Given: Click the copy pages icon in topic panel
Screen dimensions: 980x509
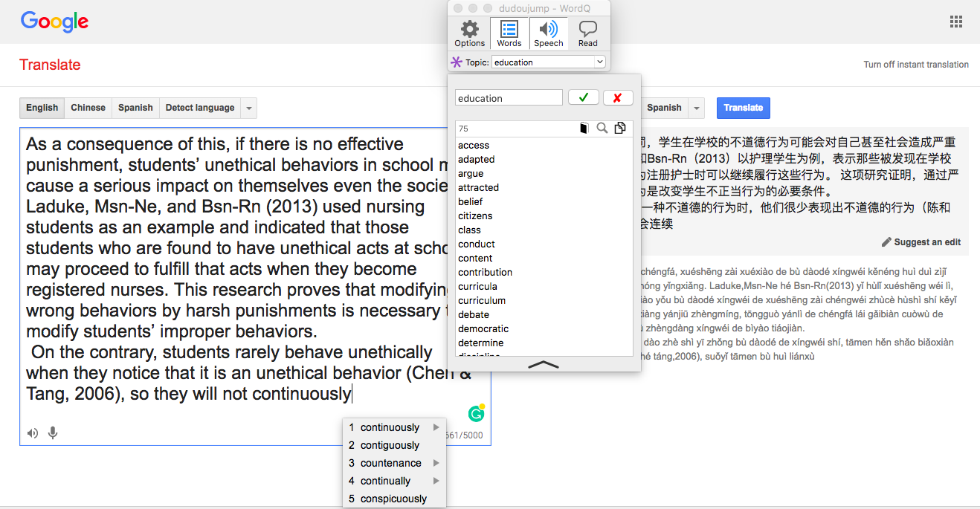Looking at the screenshot, I should tap(620, 129).
